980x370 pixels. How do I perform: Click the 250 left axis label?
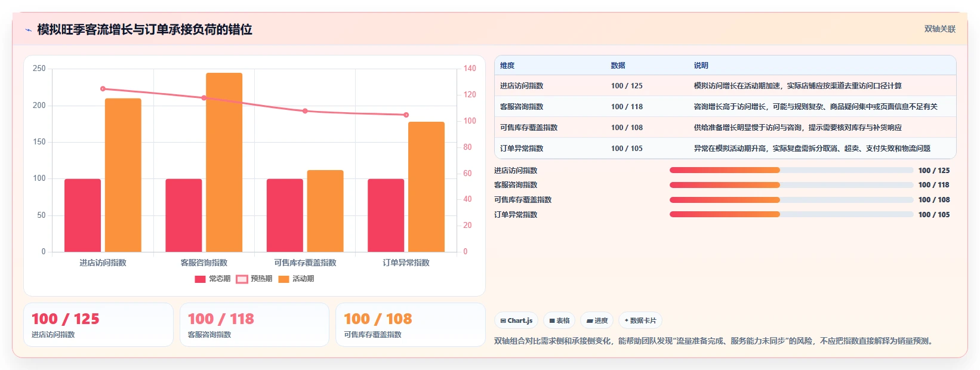tap(39, 69)
